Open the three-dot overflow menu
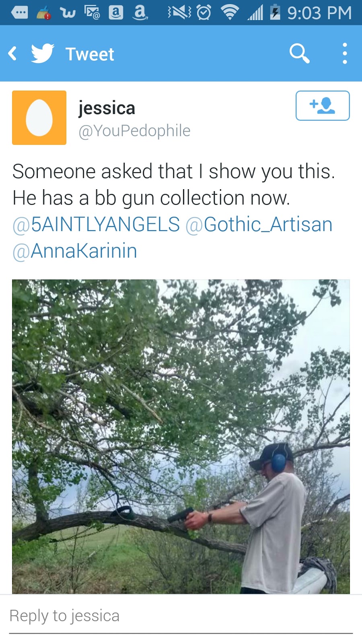362x644 pixels. pyautogui.click(x=344, y=54)
